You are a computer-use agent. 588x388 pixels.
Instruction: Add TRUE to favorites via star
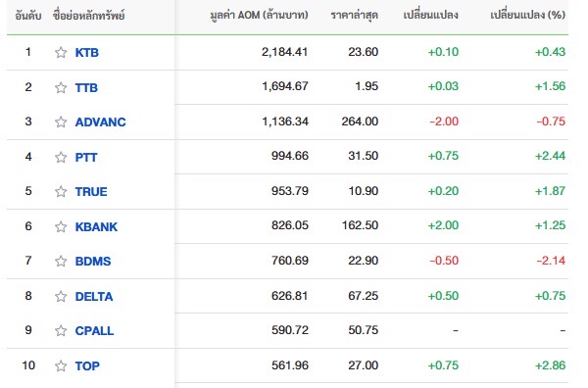pyautogui.click(x=61, y=192)
